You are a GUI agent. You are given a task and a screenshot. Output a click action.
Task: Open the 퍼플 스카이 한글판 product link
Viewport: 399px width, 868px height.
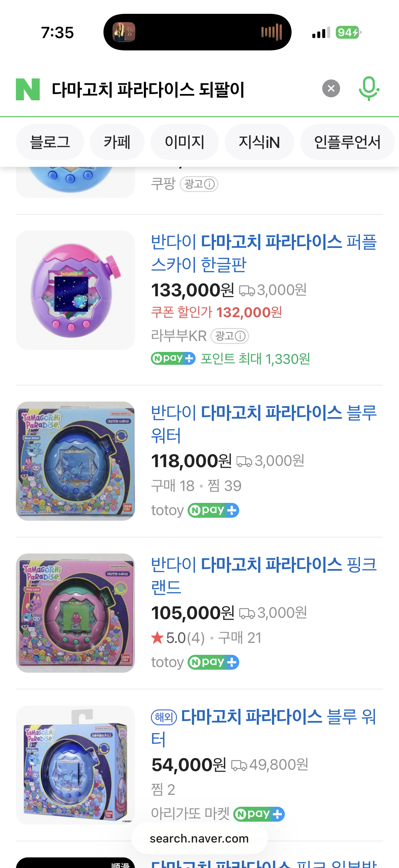264,253
